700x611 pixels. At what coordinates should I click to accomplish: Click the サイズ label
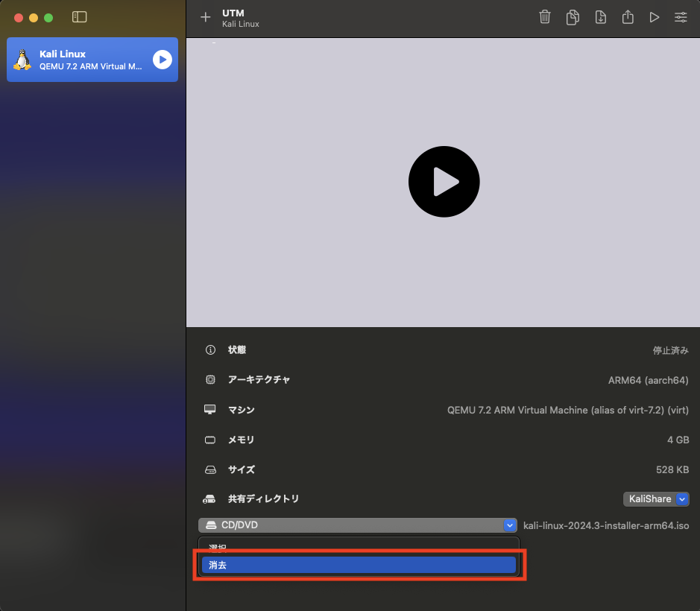[242, 469]
